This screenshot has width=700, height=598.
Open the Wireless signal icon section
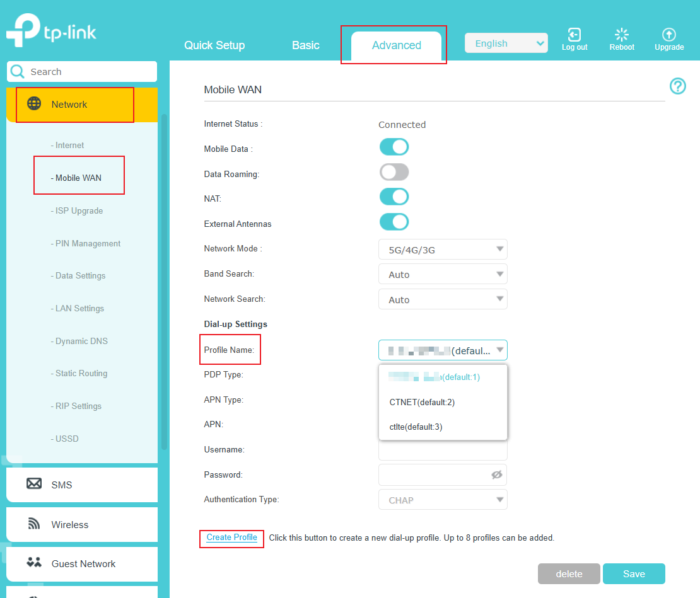34,524
